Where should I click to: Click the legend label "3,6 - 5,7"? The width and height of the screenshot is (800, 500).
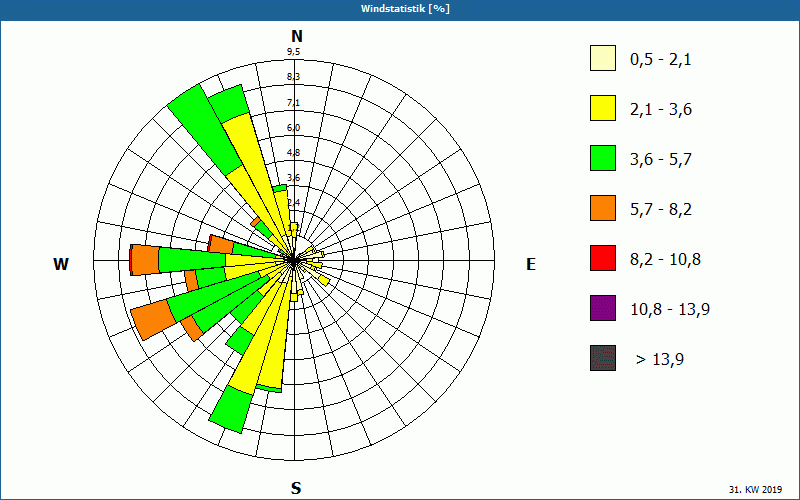tap(661, 160)
